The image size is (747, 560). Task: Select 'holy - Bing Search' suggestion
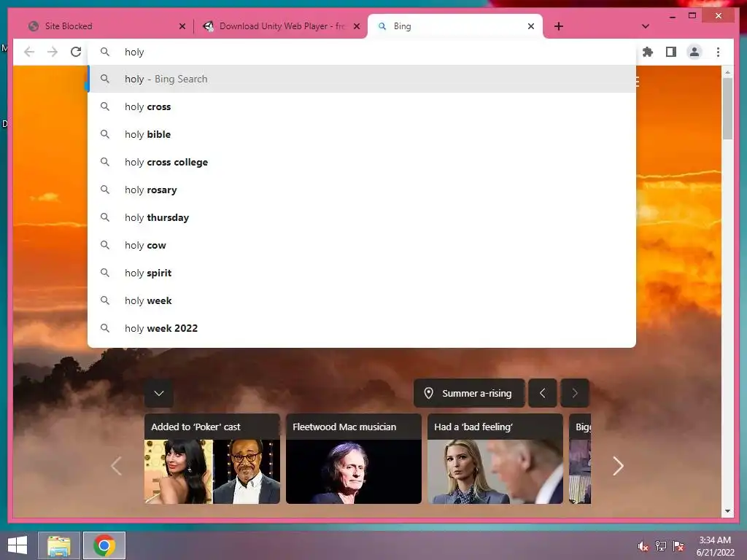362,79
